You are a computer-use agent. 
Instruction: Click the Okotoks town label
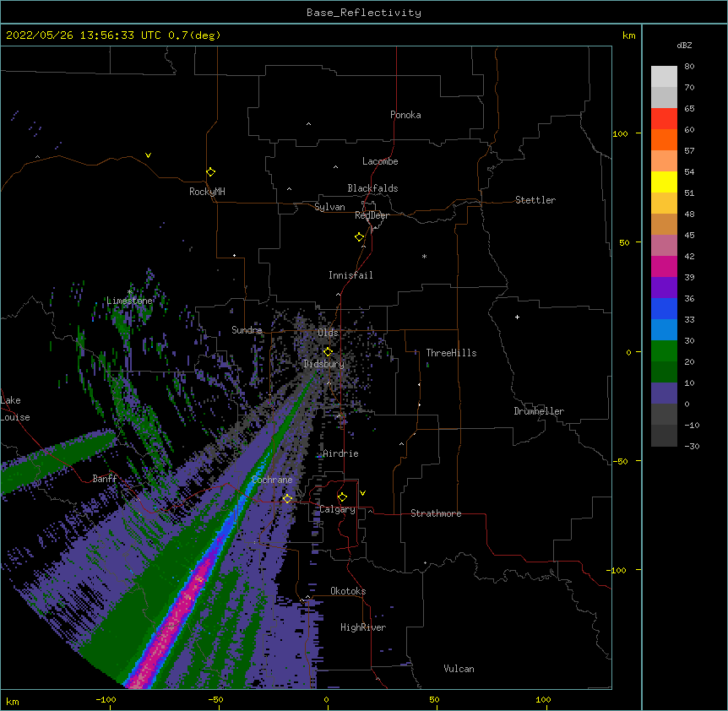348,591
